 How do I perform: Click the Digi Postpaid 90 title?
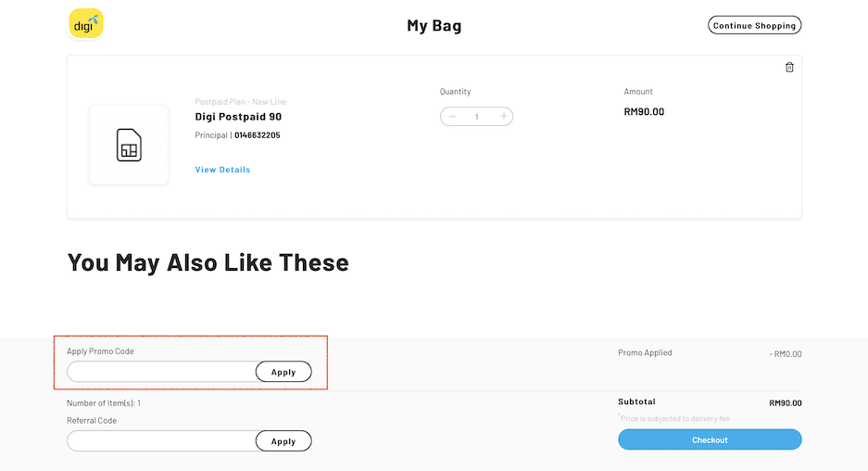pyautogui.click(x=238, y=117)
